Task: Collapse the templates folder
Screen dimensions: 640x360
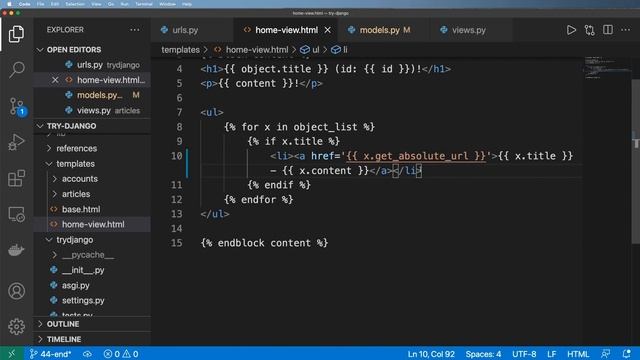Action: pos(92,164)
